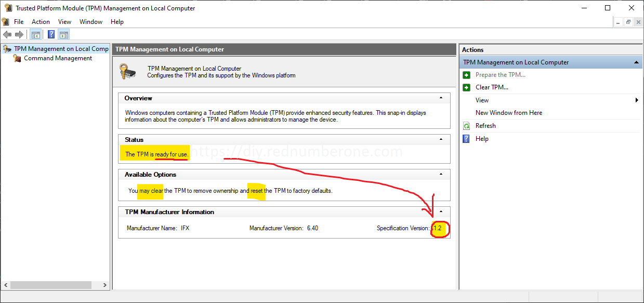Collapse the Overview section
Viewport: 644px width, 303px height.
441,98
